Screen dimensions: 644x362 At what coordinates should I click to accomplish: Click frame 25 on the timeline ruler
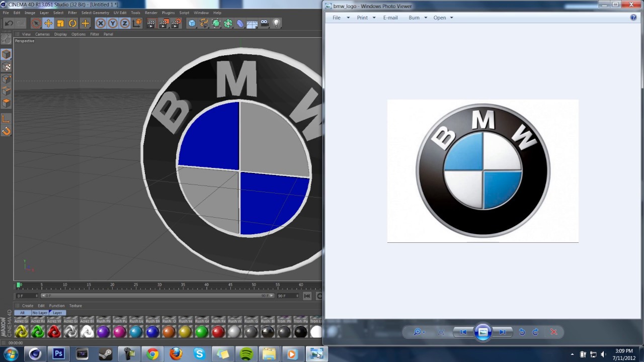tap(136, 285)
